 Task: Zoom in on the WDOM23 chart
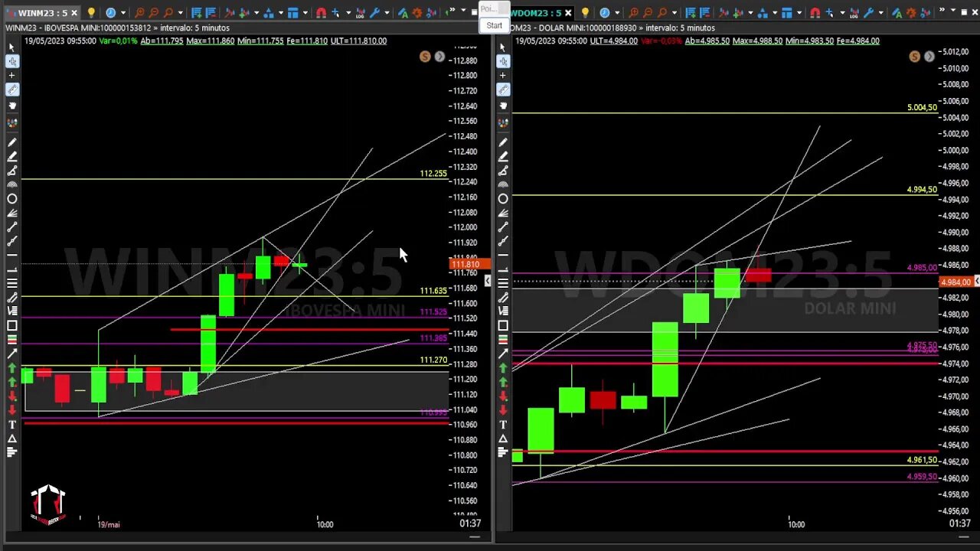633,13
